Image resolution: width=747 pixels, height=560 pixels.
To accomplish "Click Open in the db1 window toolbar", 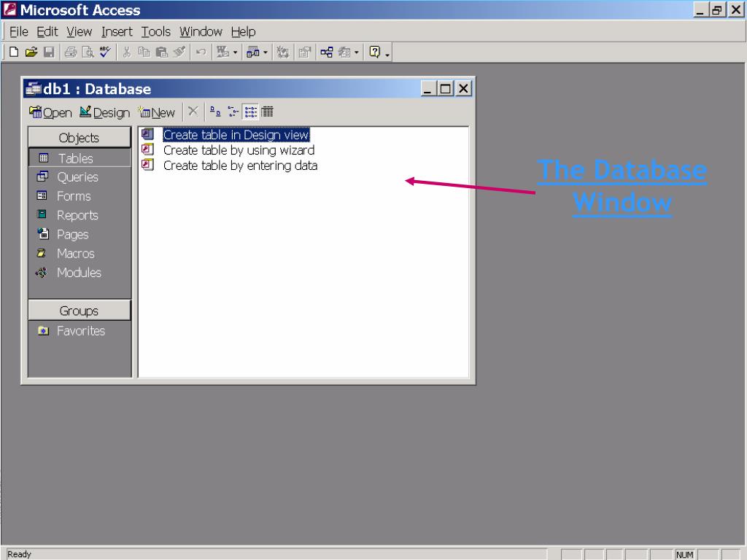I will (x=50, y=112).
